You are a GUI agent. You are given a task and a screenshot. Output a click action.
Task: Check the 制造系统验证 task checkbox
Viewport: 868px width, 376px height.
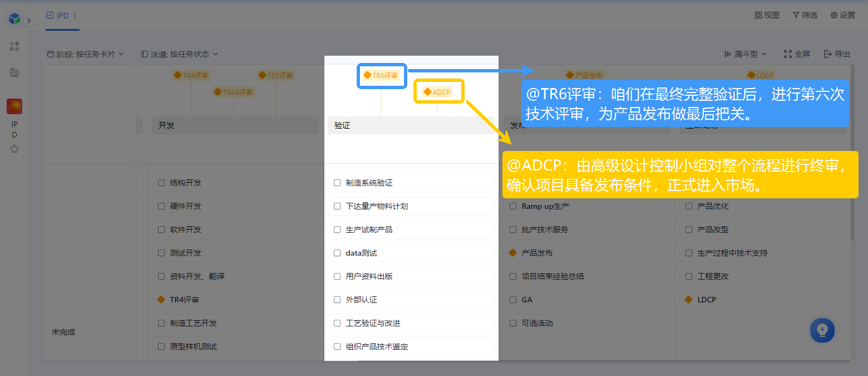point(337,183)
